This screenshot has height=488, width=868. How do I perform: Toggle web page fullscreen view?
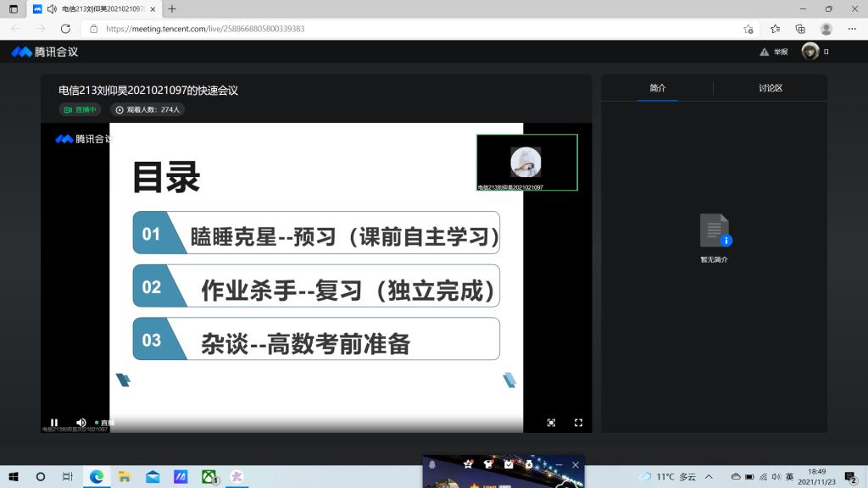(551, 422)
